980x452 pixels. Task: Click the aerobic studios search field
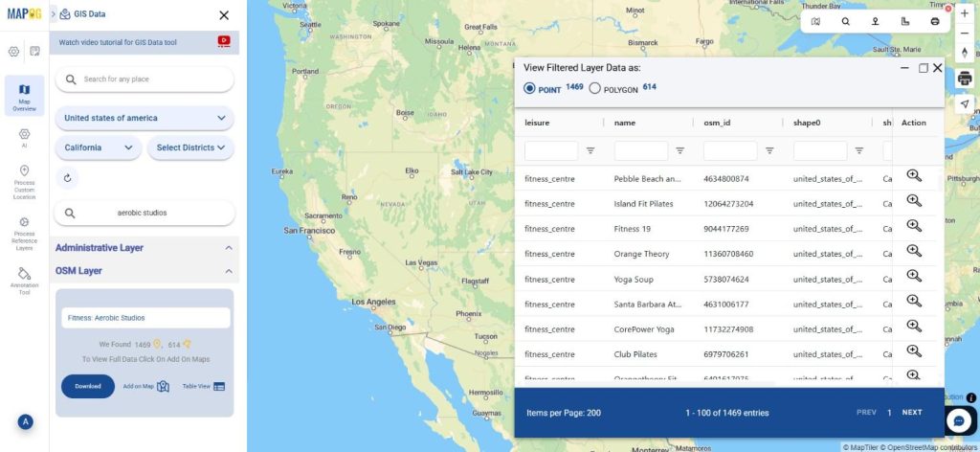coord(145,214)
